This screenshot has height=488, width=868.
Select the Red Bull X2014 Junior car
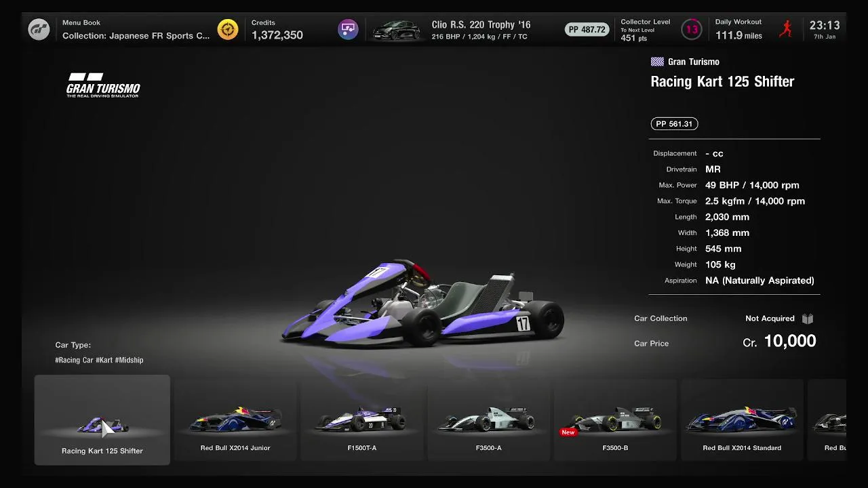click(x=235, y=420)
